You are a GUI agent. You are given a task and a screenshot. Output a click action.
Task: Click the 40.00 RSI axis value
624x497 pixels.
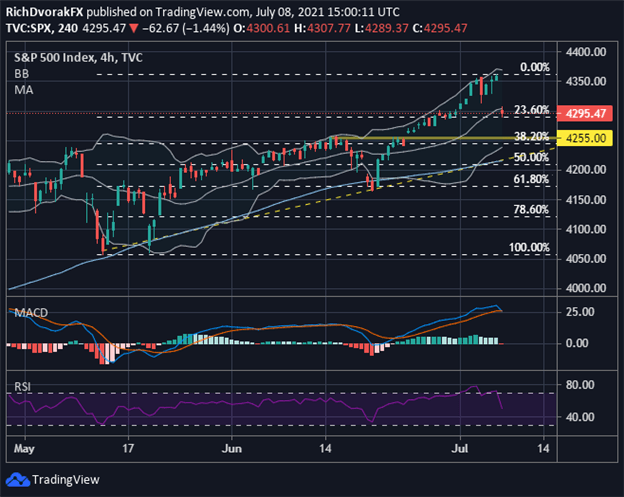point(580,417)
